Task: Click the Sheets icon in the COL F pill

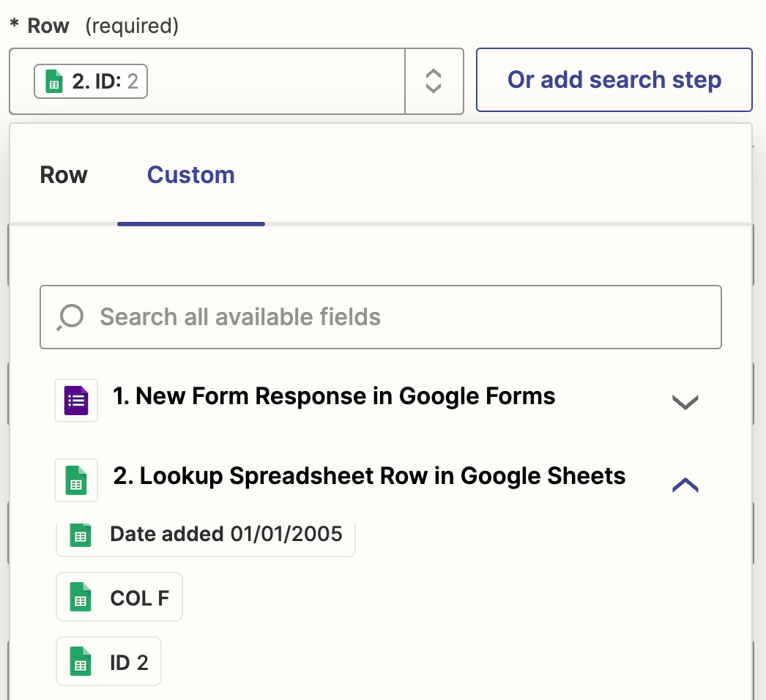Action: coord(81,597)
